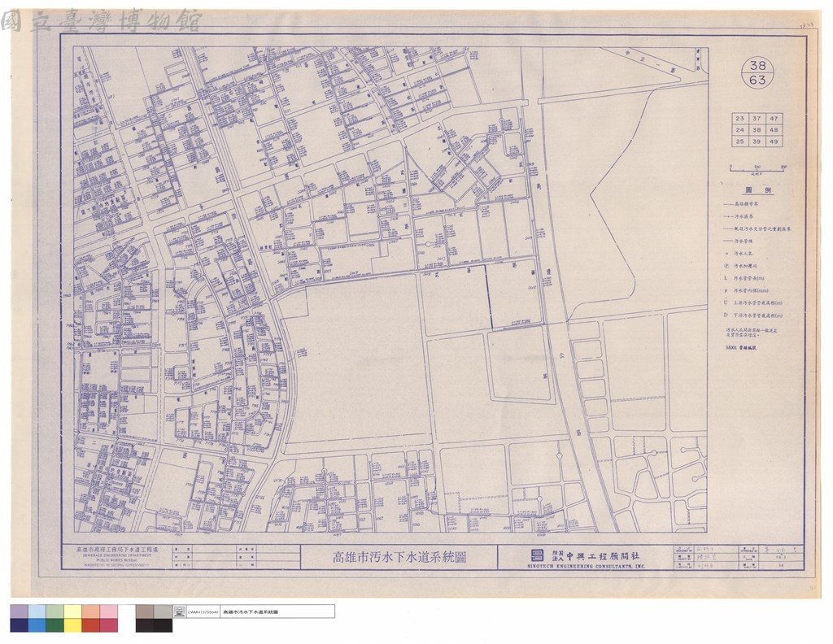The height and width of the screenshot is (644, 833).
Task: Click the red color swatch
Action: click(x=91, y=625)
